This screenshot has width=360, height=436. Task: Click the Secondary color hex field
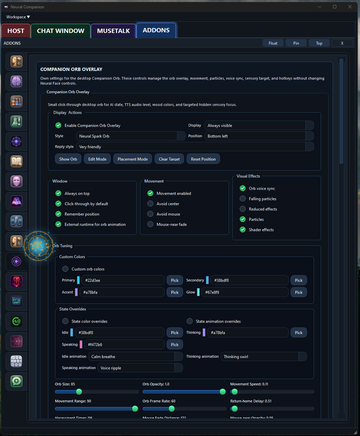pyautogui.click(x=249, y=280)
